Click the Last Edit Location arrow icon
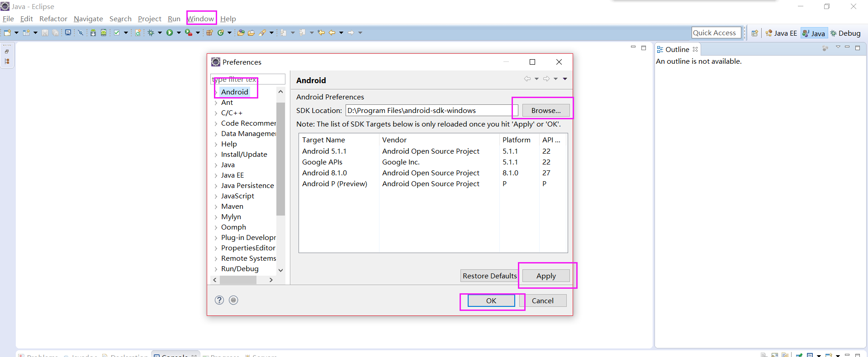 coord(321,33)
